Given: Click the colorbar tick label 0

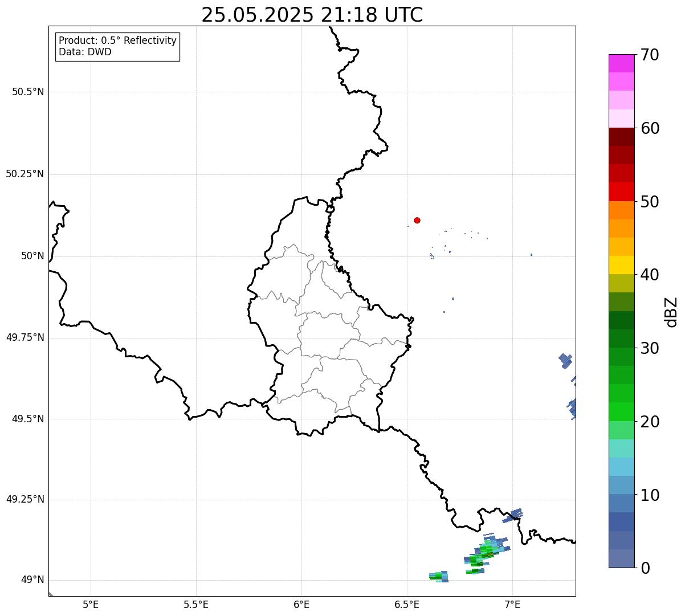Looking at the screenshot, I should (x=645, y=568).
